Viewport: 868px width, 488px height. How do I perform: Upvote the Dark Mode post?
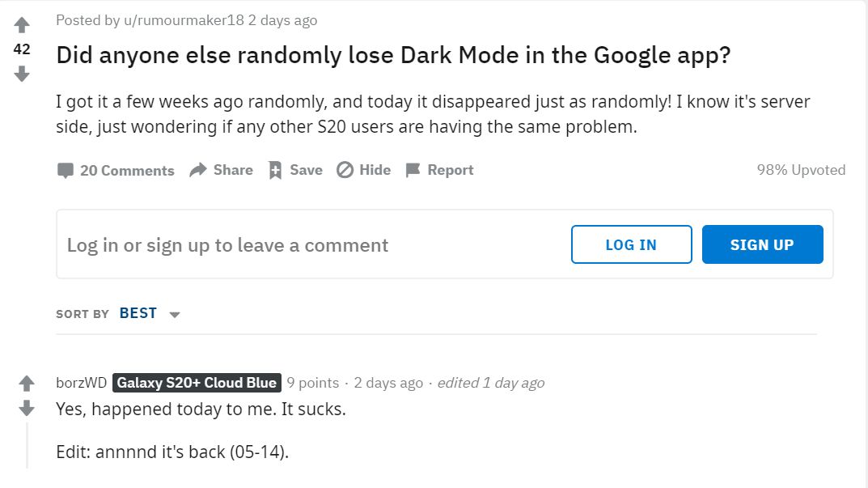[x=22, y=25]
